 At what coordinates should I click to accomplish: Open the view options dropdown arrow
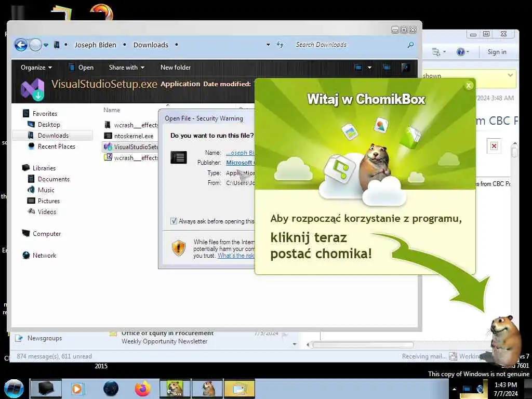pos(369,68)
